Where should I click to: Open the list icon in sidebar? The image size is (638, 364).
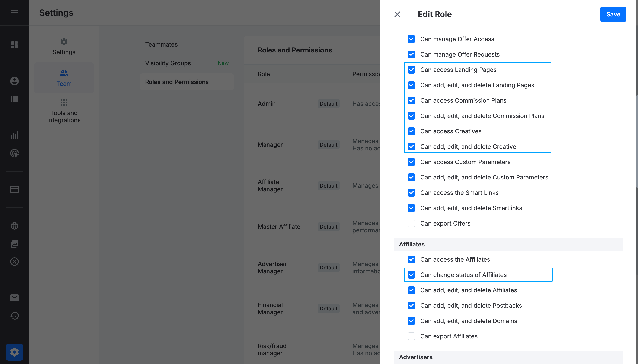[15, 99]
